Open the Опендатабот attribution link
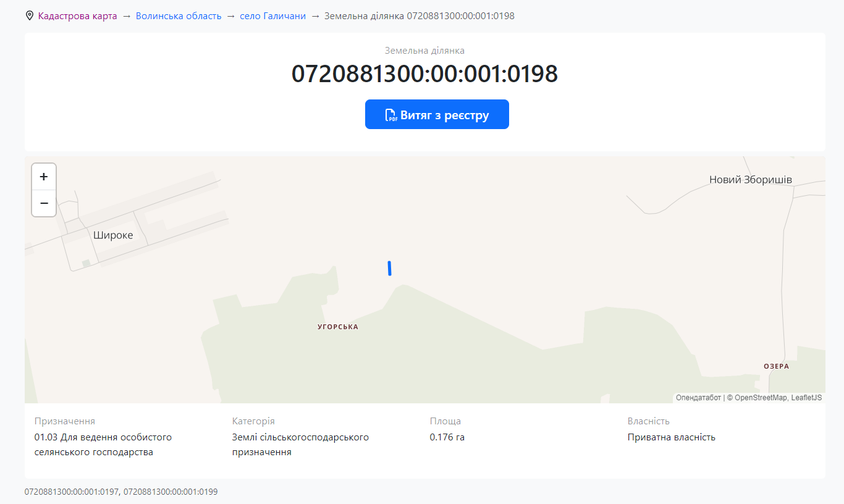The height and width of the screenshot is (504, 844). coord(698,398)
